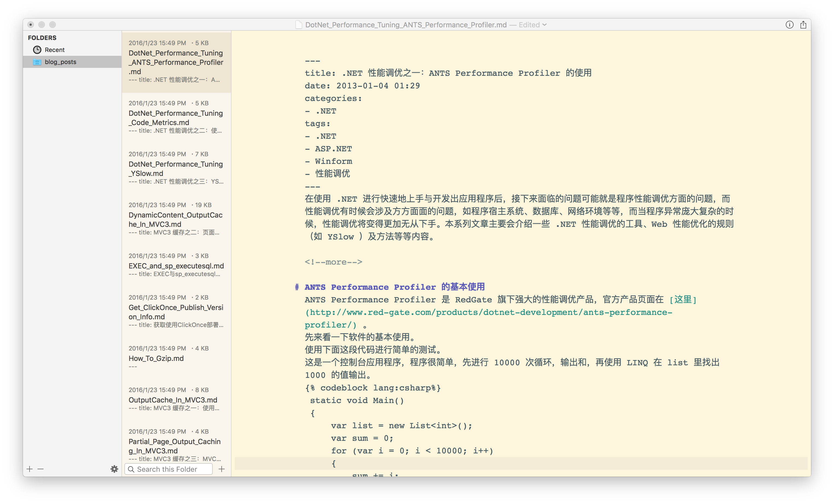The image size is (834, 504).
Task: Click the share icon in title bar
Action: pyautogui.click(x=803, y=24)
